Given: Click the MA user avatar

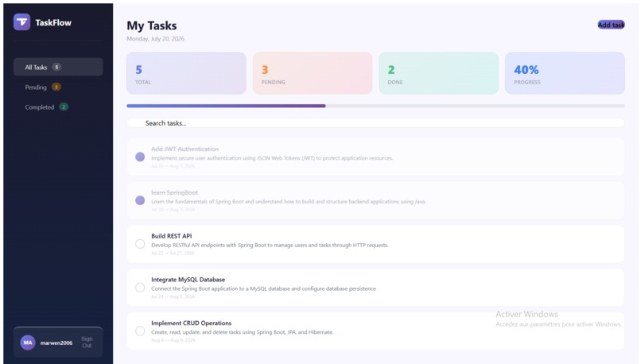Looking at the screenshot, I should tap(28, 343).
